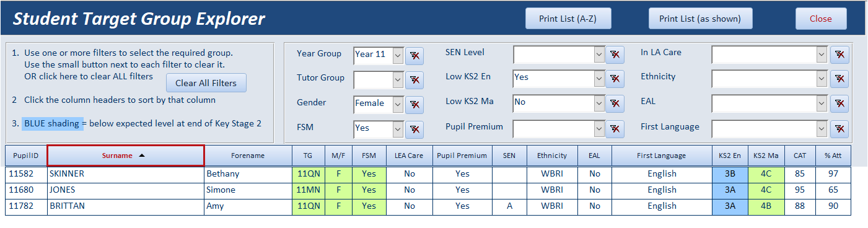Image resolution: width=868 pixels, height=228 pixels.
Task: Clear the Year Group filter icon
Action: point(414,55)
